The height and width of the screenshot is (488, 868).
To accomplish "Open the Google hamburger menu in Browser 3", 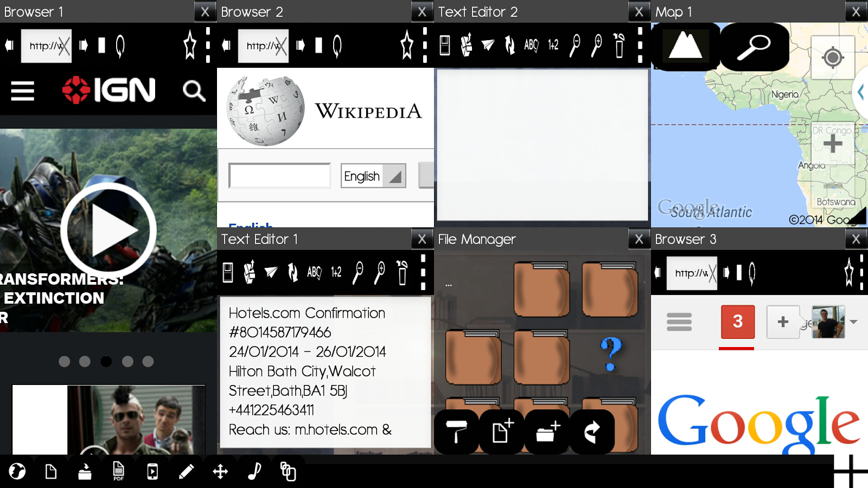I will [x=679, y=322].
